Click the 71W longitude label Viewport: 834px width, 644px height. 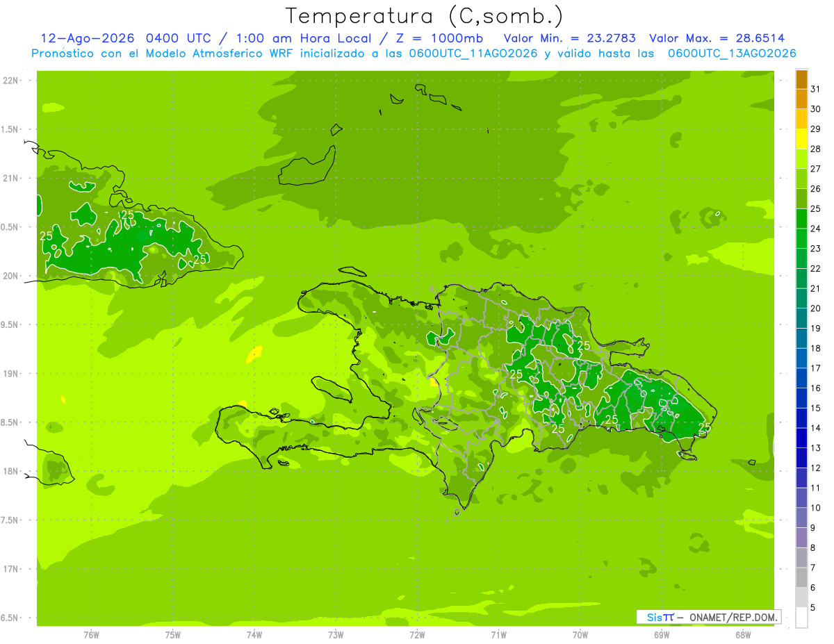point(498,635)
